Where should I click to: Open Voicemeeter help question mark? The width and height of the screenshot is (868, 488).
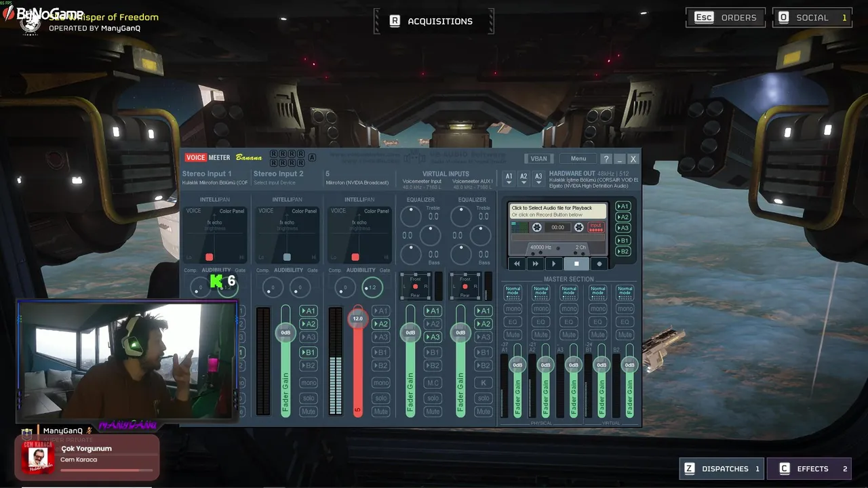[x=606, y=159]
